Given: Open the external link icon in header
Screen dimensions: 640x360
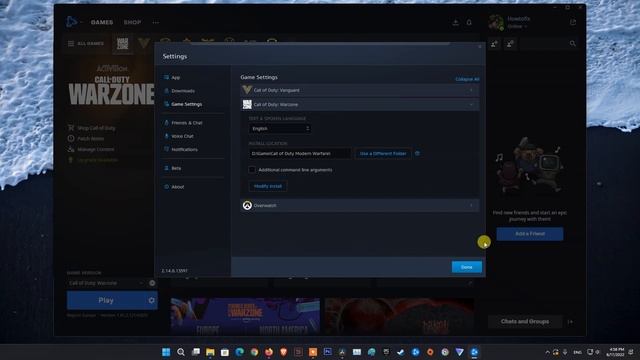Looking at the screenshot, I should click(573, 22).
